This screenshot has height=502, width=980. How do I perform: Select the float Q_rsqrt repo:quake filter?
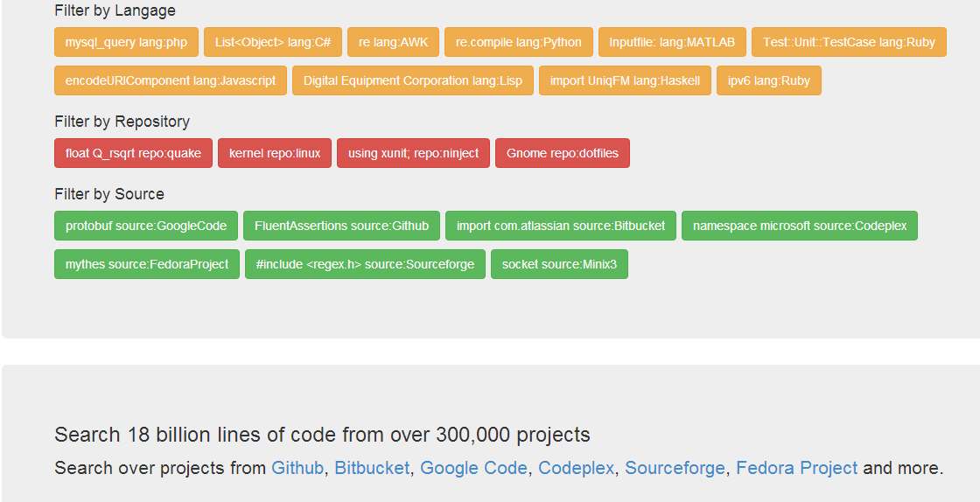pyautogui.click(x=133, y=153)
